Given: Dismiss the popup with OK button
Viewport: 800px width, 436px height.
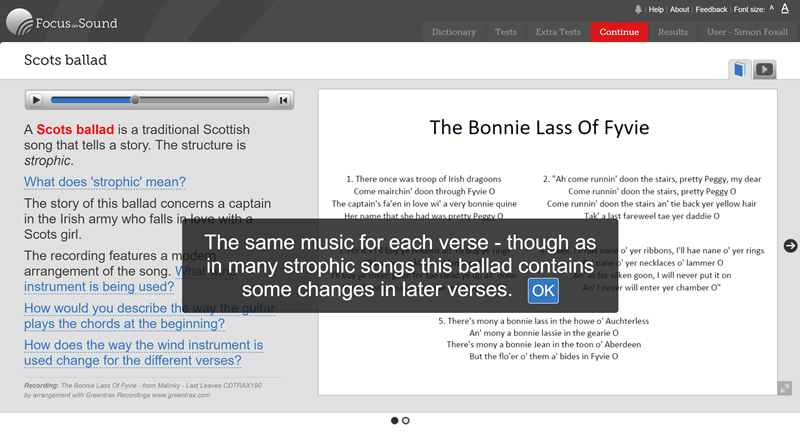Looking at the screenshot, I should pos(543,291).
